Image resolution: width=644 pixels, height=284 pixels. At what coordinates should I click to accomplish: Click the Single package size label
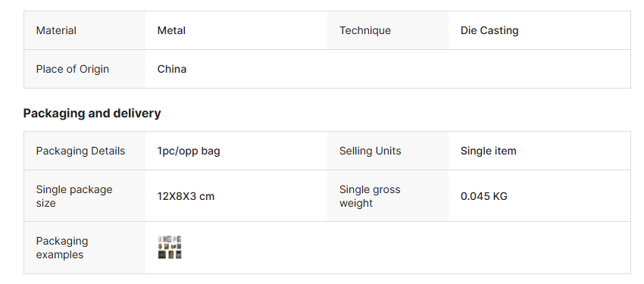pyautogui.click(x=74, y=196)
